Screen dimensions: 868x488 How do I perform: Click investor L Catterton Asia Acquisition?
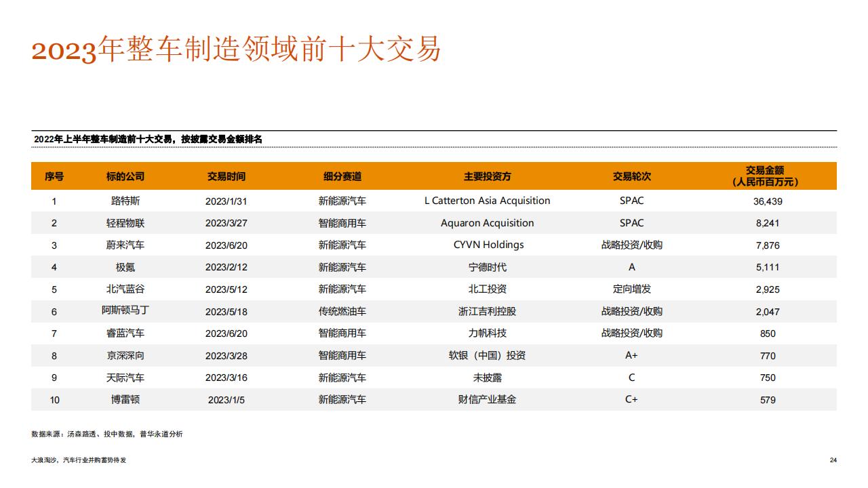488,201
